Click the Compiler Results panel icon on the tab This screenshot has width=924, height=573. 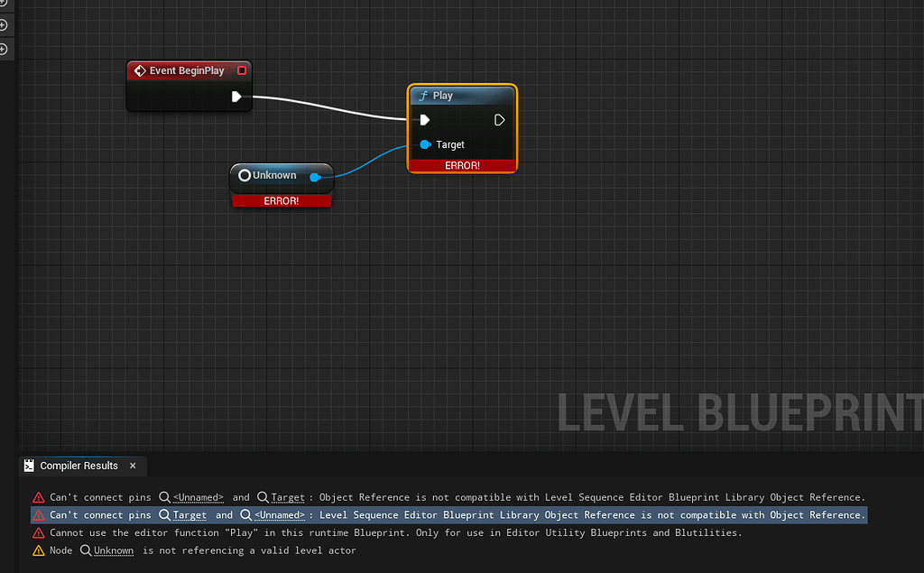tap(28, 466)
